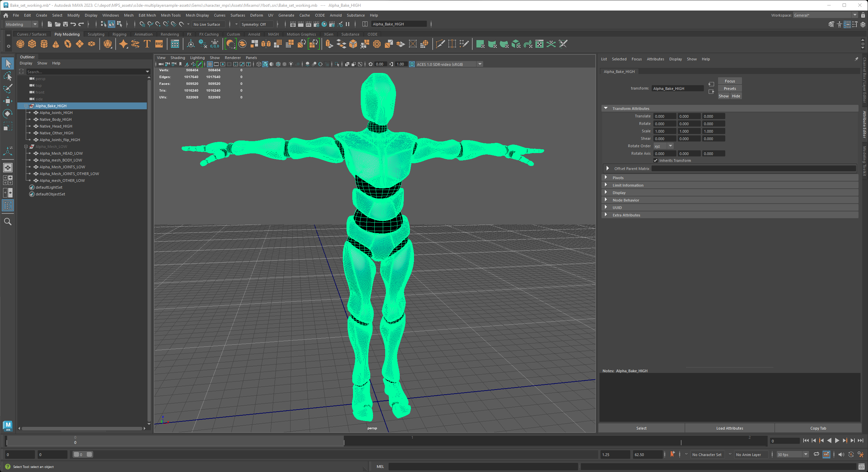
Task: Switch to the Rigging shelf tab
Action: click(119, 34)
